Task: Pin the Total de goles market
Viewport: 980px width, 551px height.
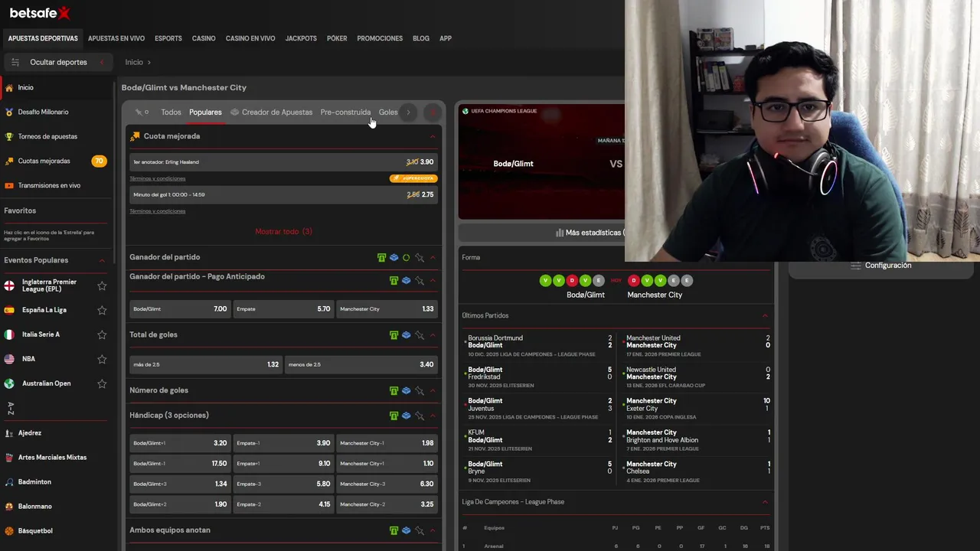Action: click(x=419, y=335)
